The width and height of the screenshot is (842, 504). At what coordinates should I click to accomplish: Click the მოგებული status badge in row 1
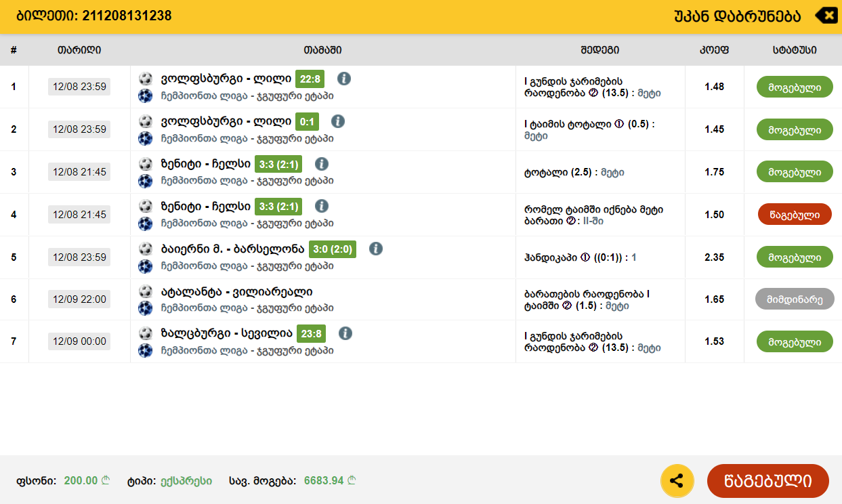coord(795,87)
